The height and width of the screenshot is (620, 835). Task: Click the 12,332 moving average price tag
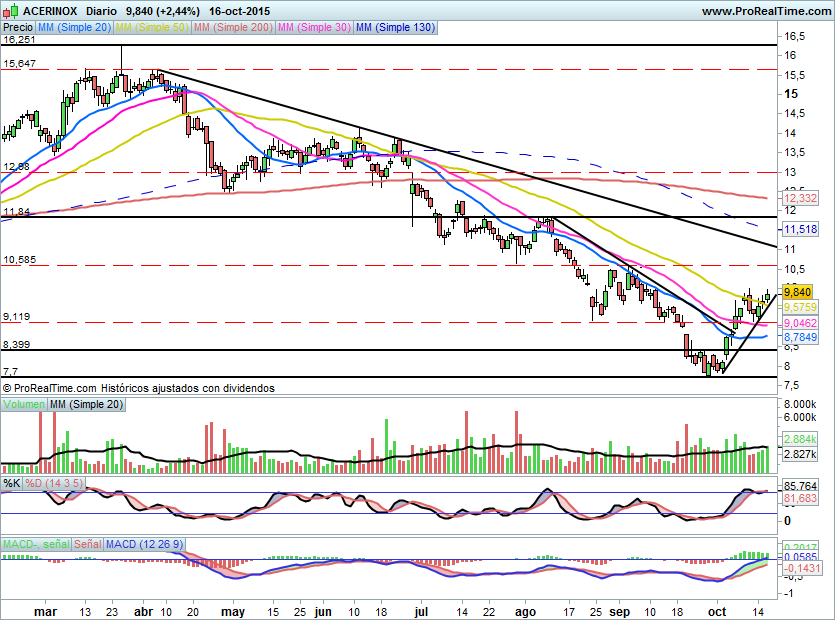click(x=800, y=200)
